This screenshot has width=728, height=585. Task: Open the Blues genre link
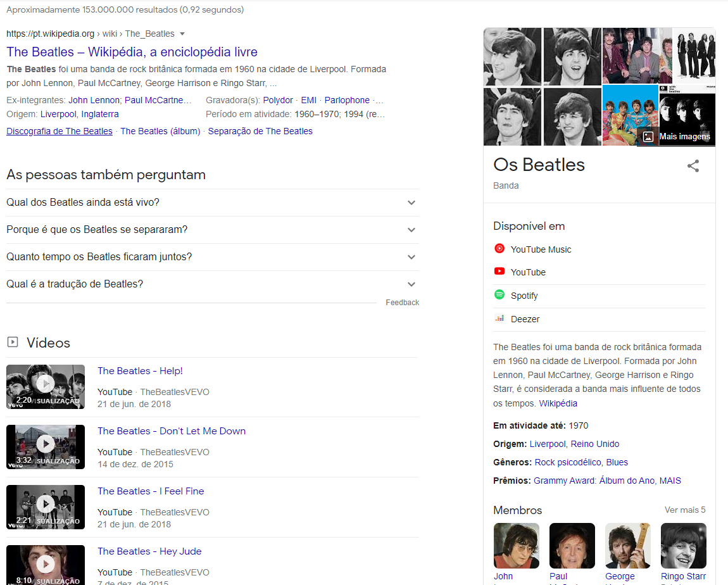tap(617, 462)
